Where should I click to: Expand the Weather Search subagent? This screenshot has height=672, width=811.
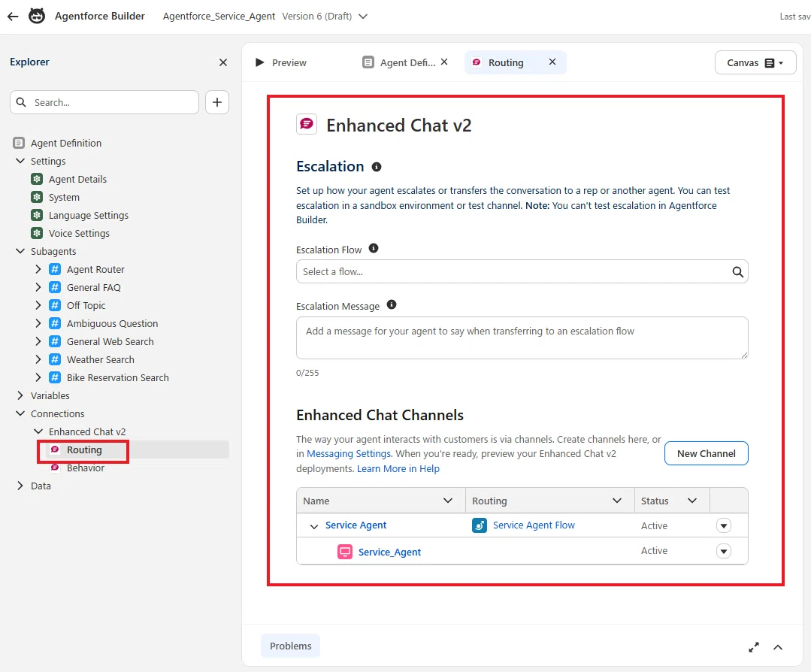38,359
